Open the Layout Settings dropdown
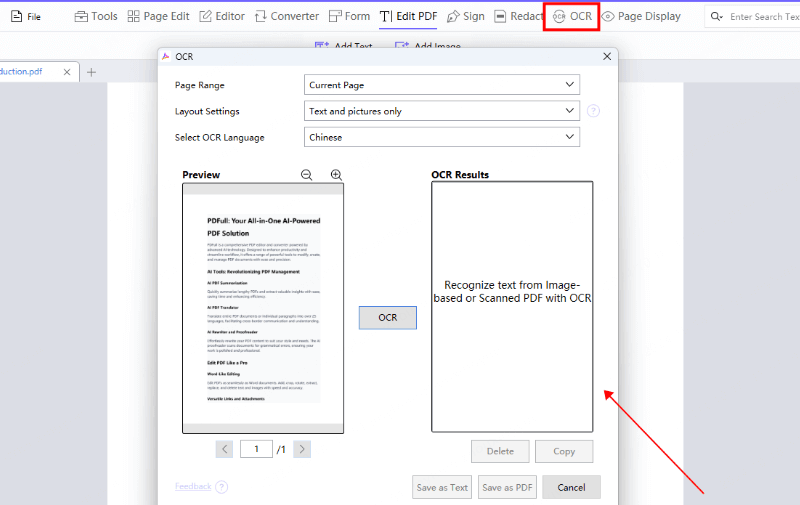The width and height of the screenshot is (800, 505). [442, 111]
